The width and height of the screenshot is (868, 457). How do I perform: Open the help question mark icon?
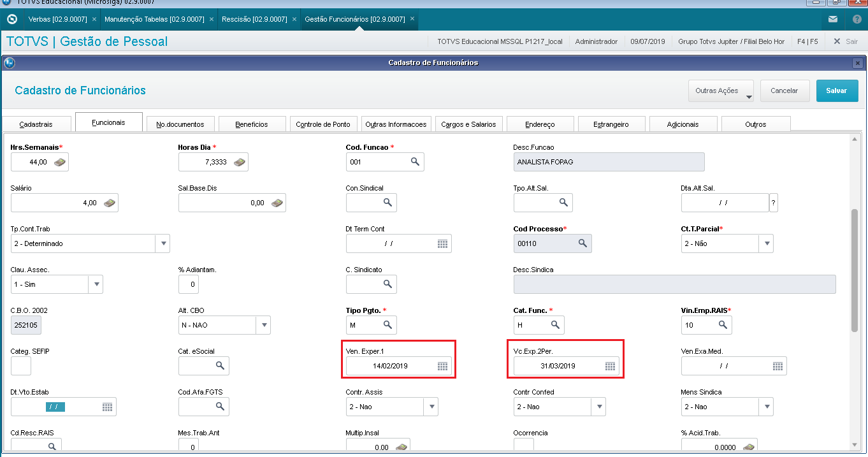pyautogui.click(x=857, y=19)
